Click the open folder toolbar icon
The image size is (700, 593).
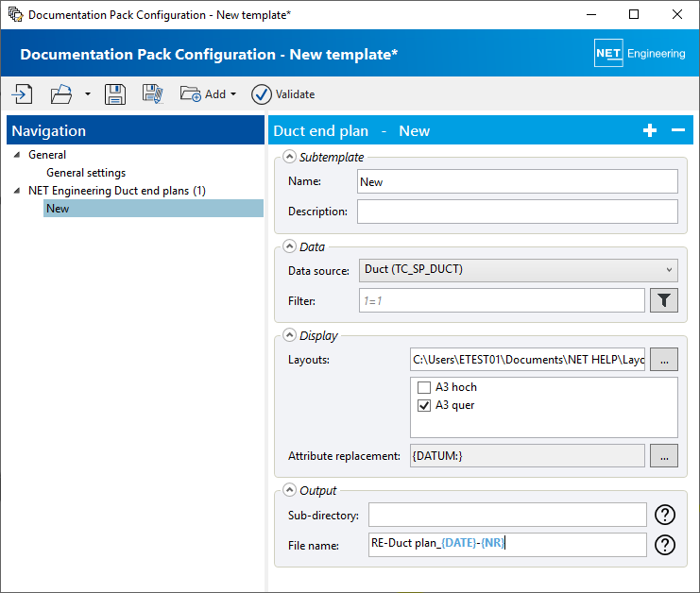coord(61,94)
